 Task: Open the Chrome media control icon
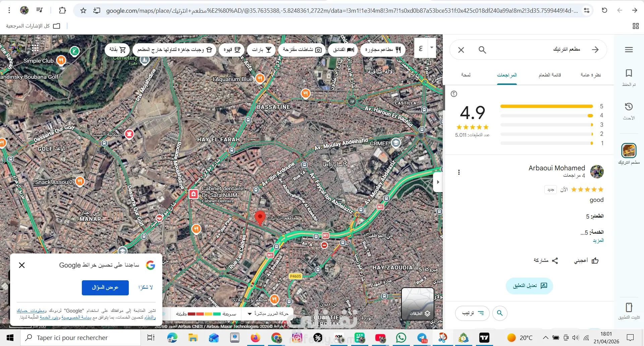40,10
